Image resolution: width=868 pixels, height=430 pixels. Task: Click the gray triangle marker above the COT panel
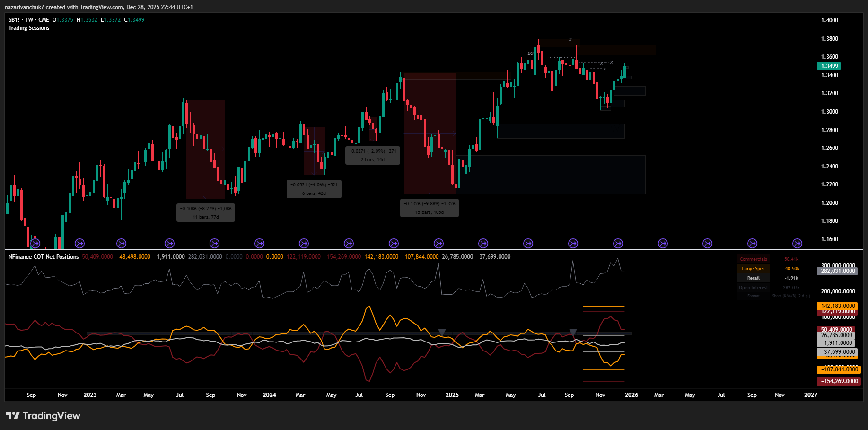pyautogui.click(x=442, y=332)
